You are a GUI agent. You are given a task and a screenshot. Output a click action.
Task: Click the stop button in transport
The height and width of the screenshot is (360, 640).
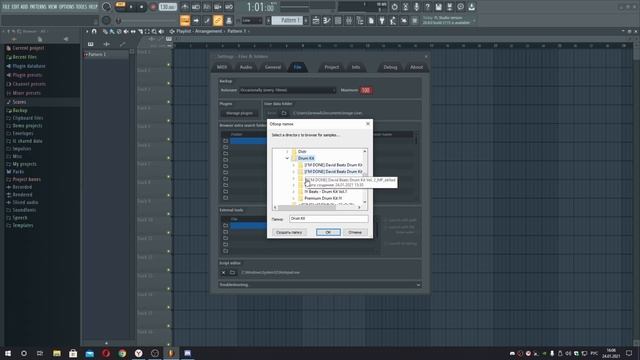click(x=142, y=7)
